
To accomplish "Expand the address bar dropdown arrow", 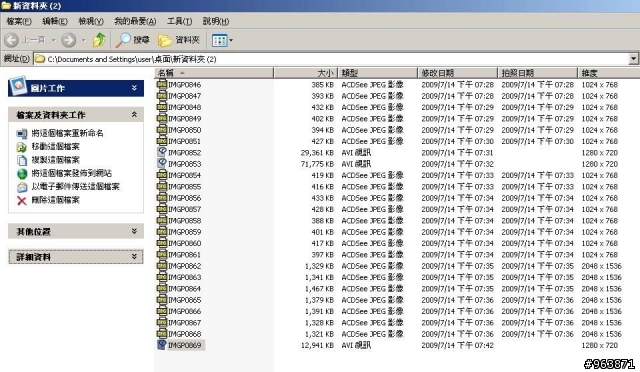I will pos(633,59).
